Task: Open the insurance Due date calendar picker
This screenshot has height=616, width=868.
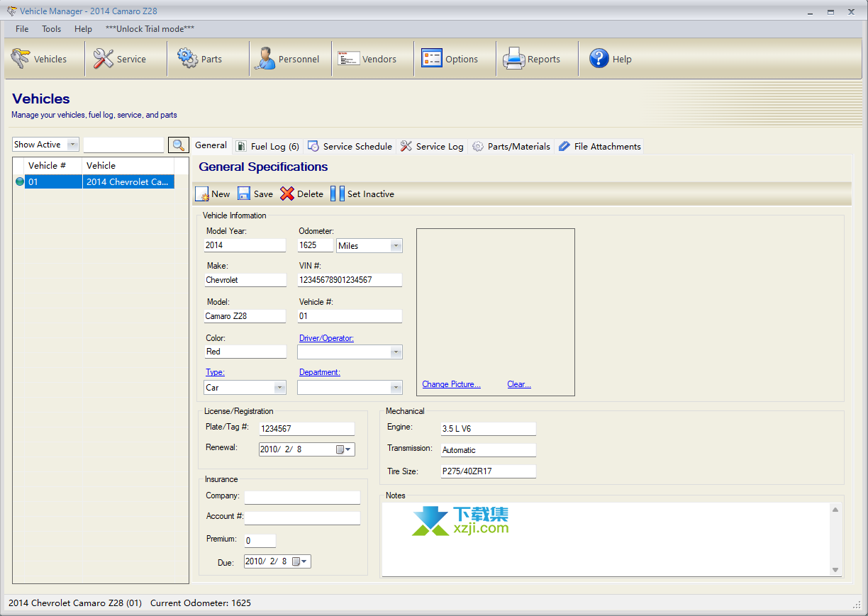Action: tap(301, 561)
